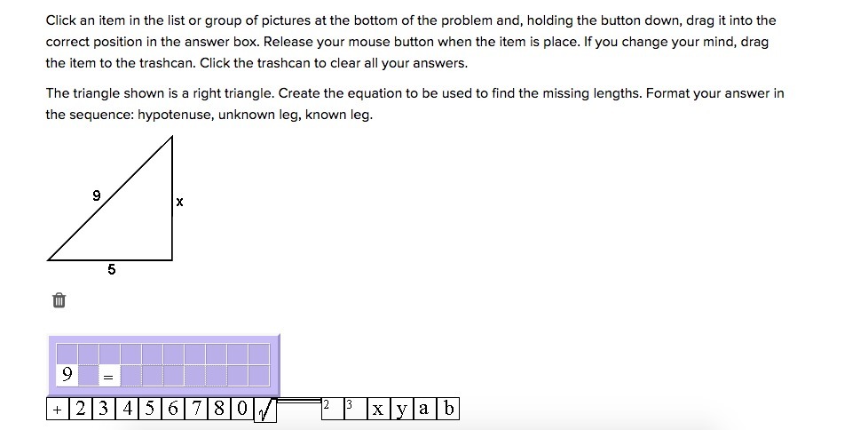
Task: Click the placed 9 in answer box
Action: coord(67,375)
